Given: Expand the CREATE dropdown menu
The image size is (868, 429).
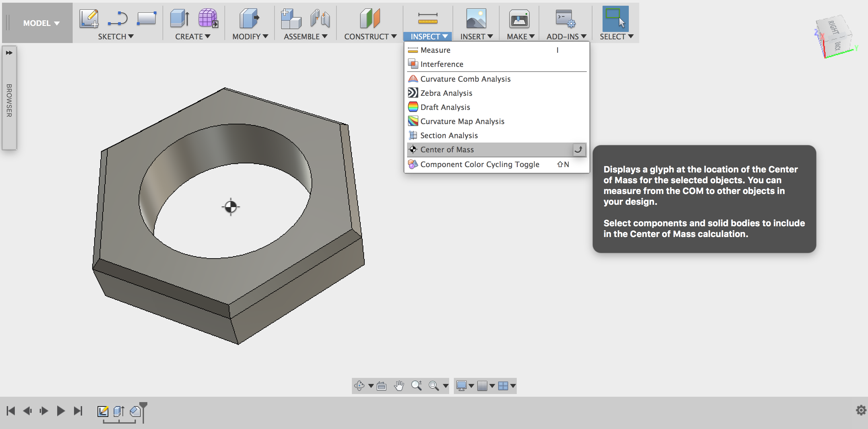Looking at the screenshot, I should click(194, 36).
